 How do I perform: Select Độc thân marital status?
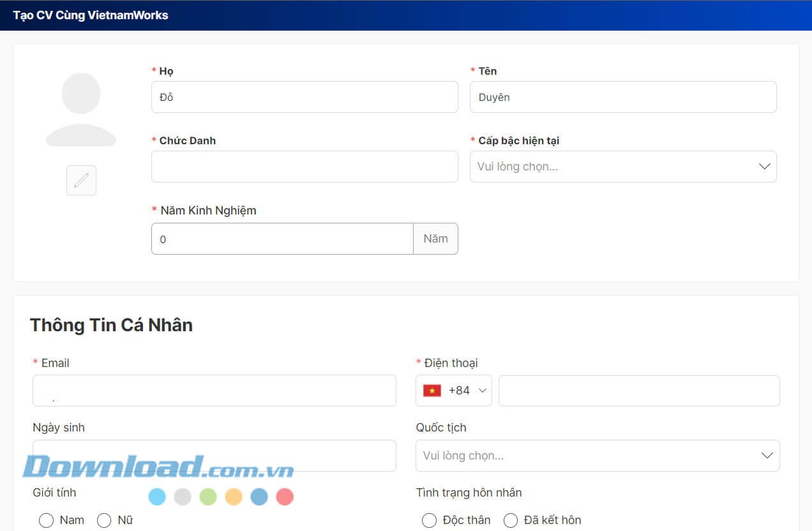tap(429, 520)
